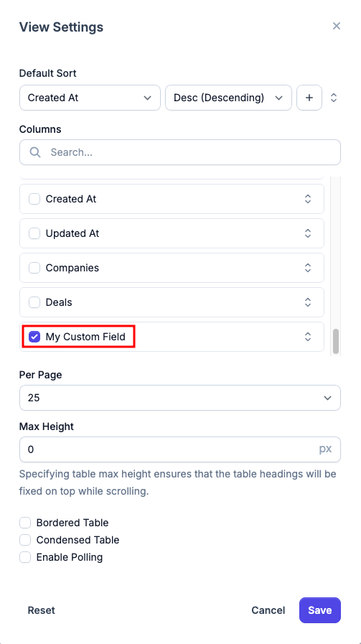This screenshot has height=644, width=361.
Task: Click the reorder handle on My Custom Field
Action: tap(308, 337)
